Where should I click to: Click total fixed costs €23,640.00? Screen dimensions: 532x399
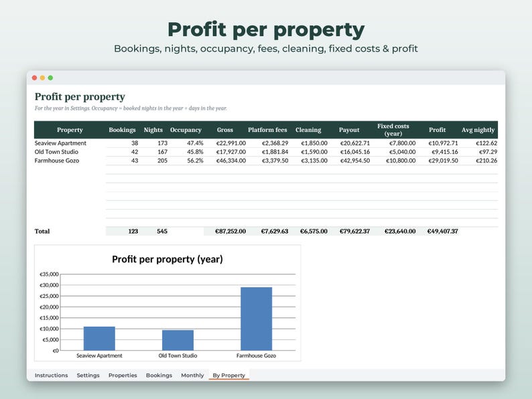(x=400, y=231)
